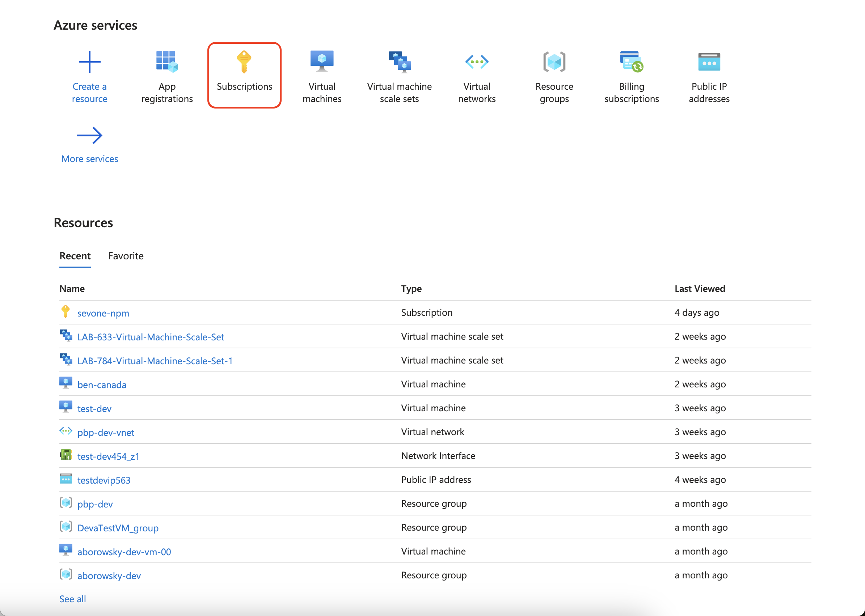Click the VM icon beside test-dev
The image size is (865, 616).
[66, 407]
